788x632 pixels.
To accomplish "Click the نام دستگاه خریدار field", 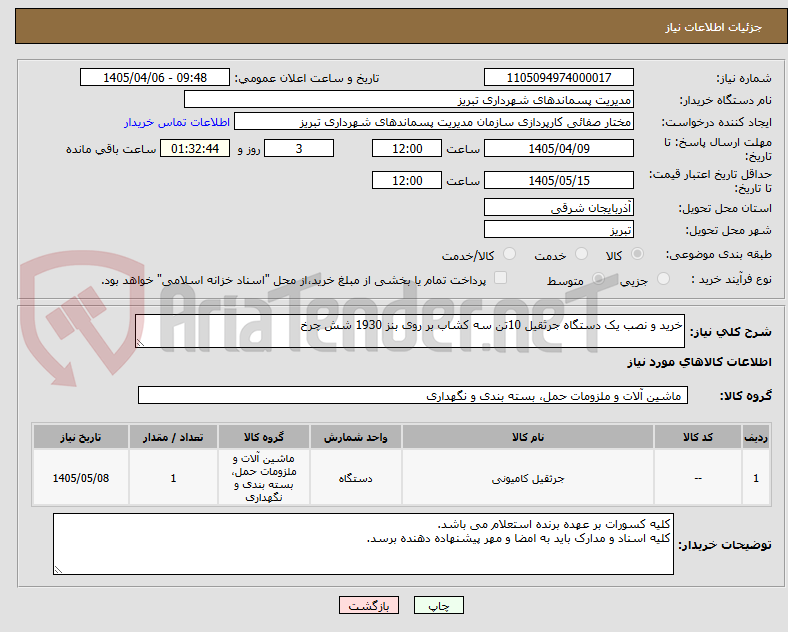I will [x=409, y=99].
